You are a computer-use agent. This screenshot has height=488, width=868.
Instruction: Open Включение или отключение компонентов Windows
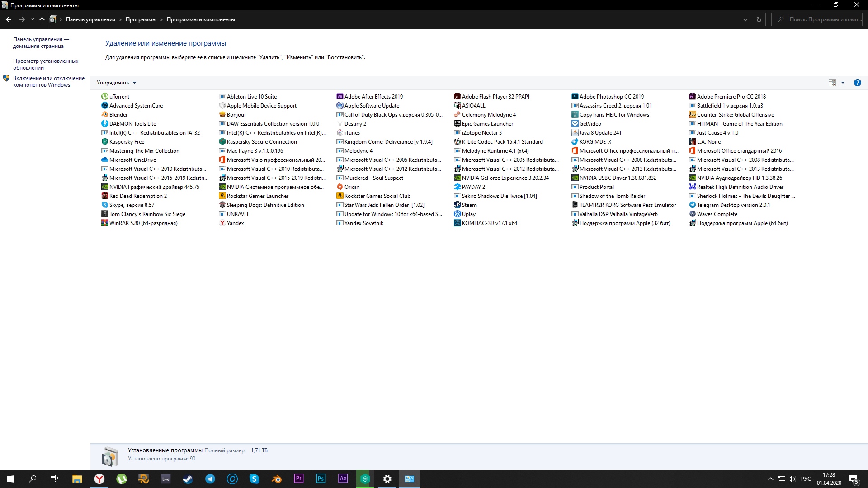[49, 81]
